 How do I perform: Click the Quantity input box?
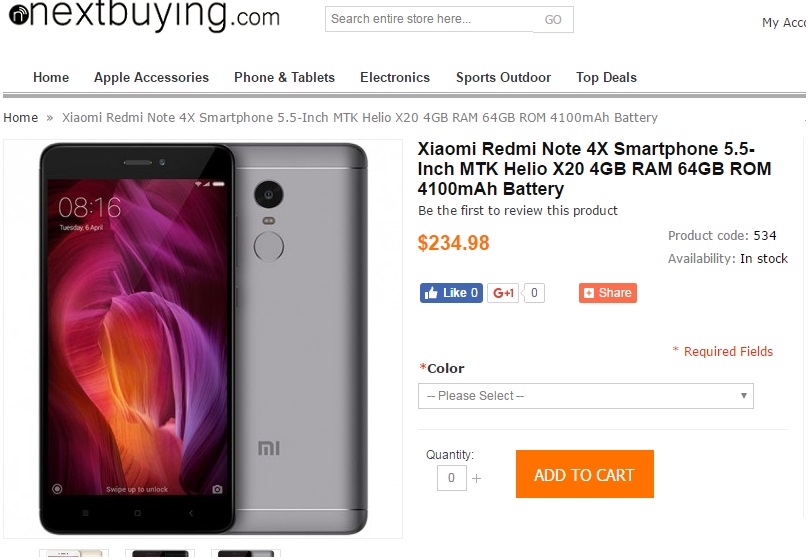tap(451, 478)
